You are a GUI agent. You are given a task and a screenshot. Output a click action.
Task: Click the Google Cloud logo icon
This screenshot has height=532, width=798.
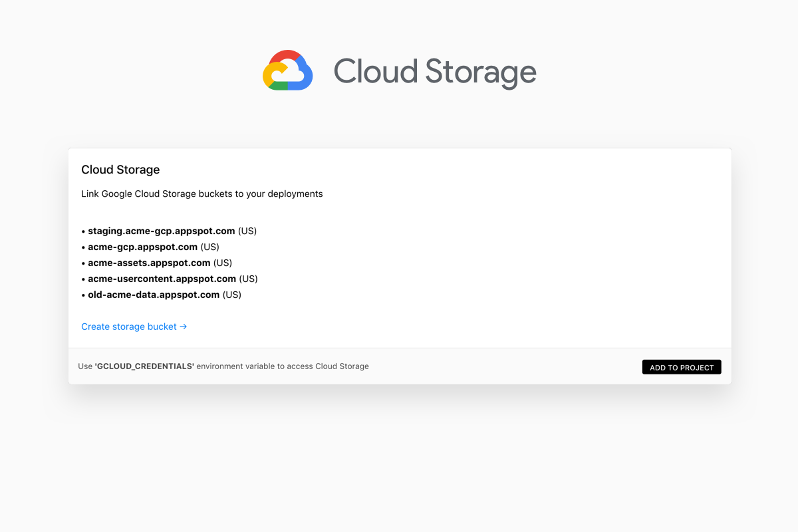click(287, 70)
